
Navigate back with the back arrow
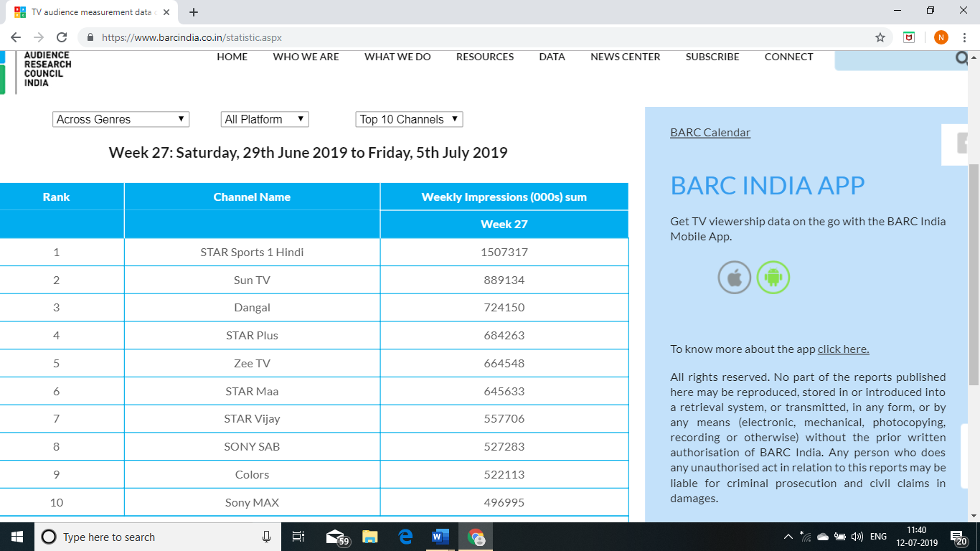(x=15, y=37)
